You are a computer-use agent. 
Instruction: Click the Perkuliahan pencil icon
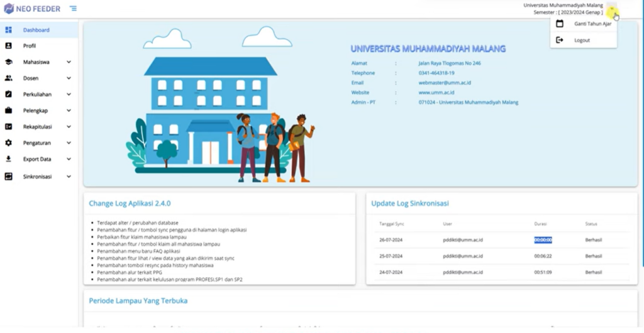(8, 94)
